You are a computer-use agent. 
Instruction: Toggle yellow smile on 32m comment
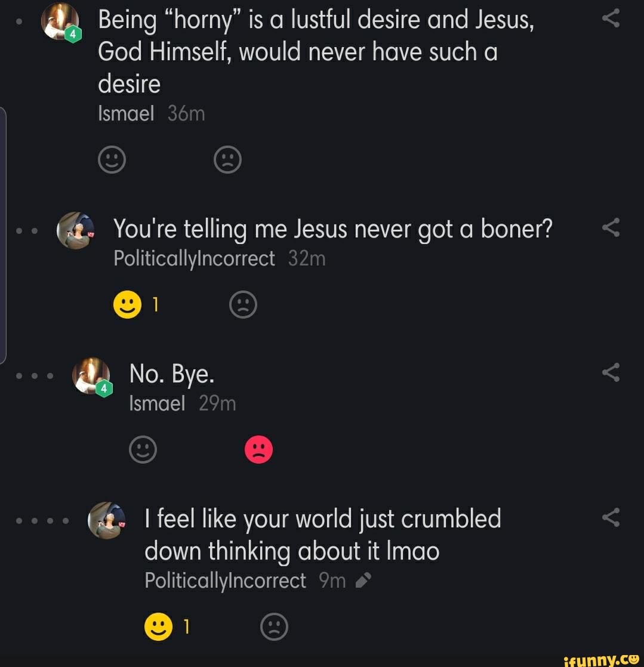127,305
